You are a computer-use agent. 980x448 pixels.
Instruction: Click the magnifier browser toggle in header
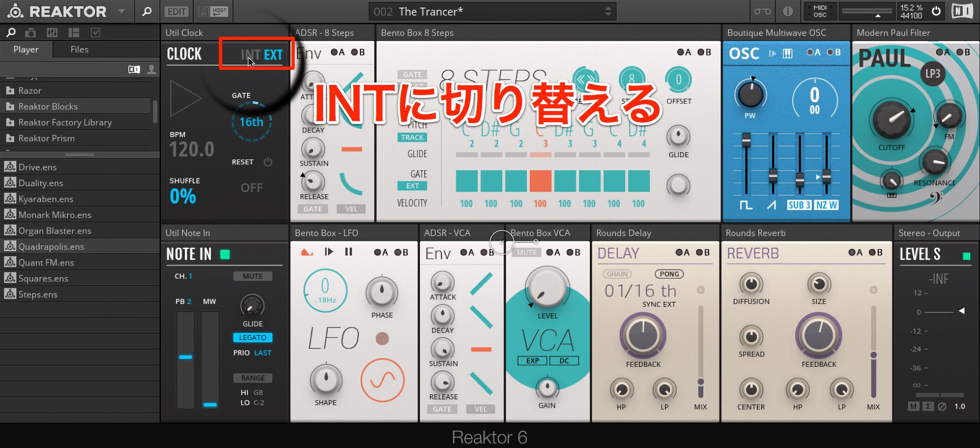147,11
